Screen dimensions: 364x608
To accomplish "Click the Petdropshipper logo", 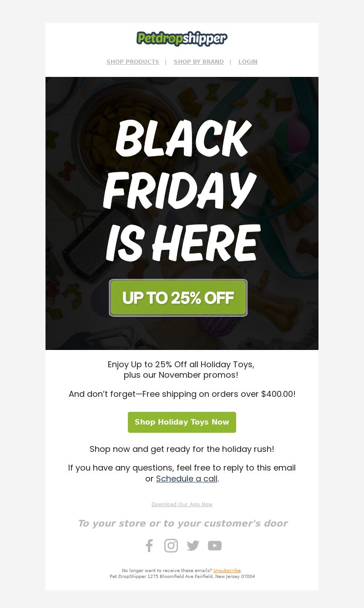I will coord(182,39).
